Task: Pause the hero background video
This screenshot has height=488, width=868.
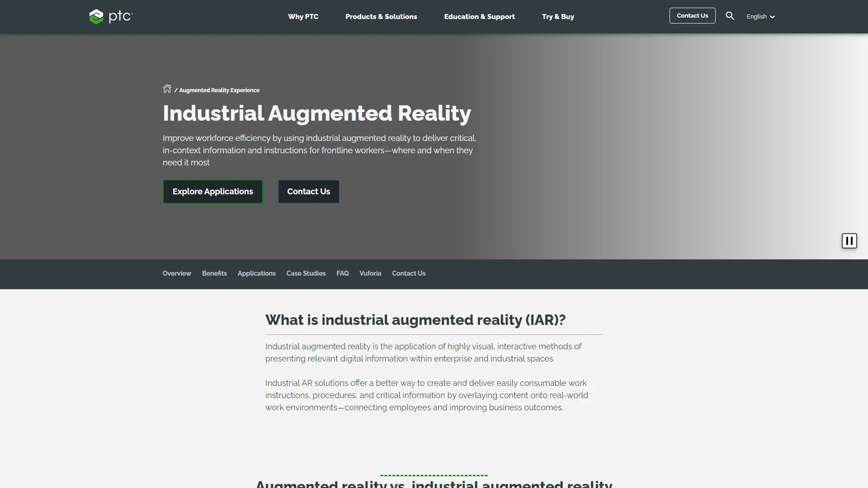Action: (x=849, y=241)
